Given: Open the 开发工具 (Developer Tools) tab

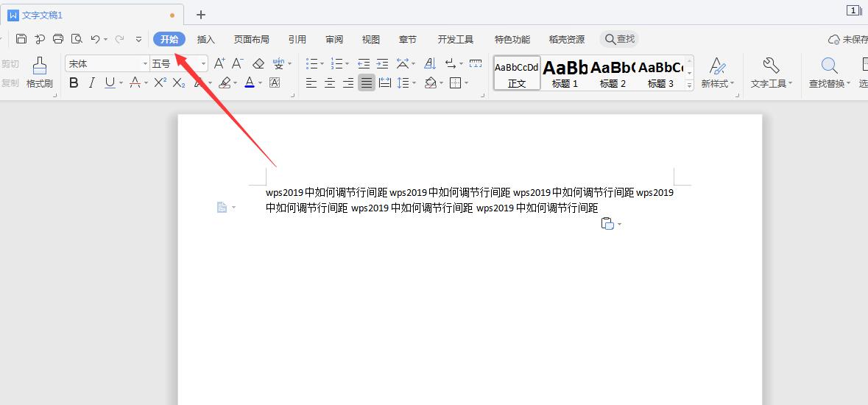Looking at the screenshot, I should [456, 39].
